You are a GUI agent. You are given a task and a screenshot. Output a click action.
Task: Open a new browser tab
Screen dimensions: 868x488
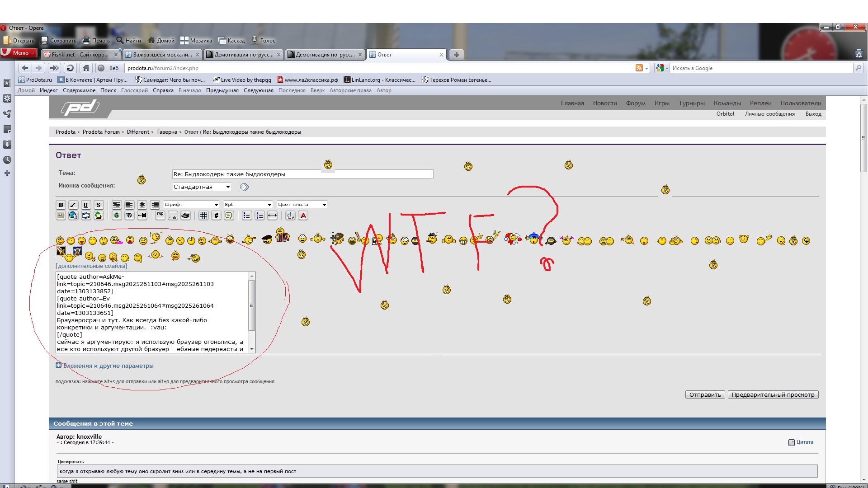point(457,55)
